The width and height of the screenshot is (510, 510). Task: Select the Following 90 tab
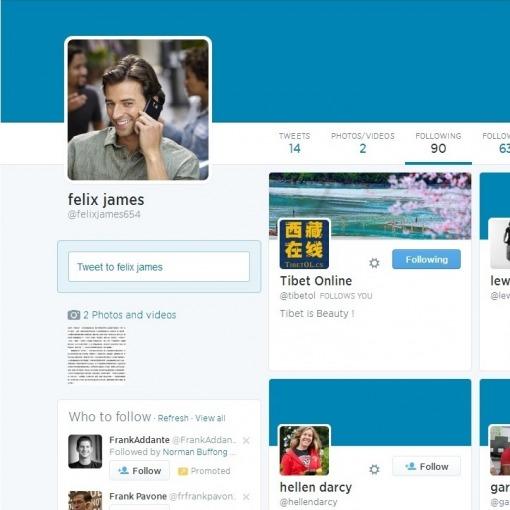coord(438,143)
